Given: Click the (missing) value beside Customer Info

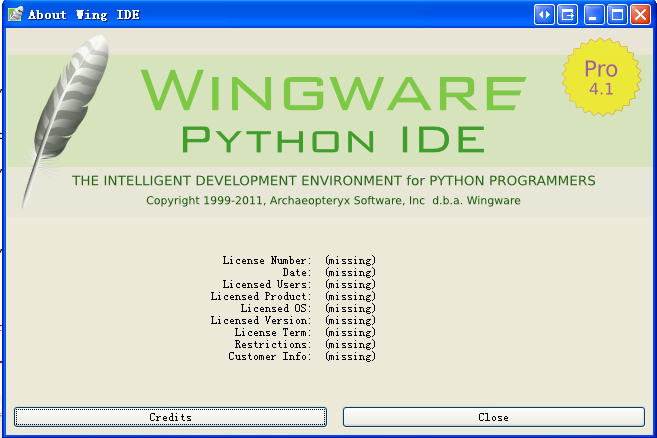Looking at the screenshot, I should [351, 357].
